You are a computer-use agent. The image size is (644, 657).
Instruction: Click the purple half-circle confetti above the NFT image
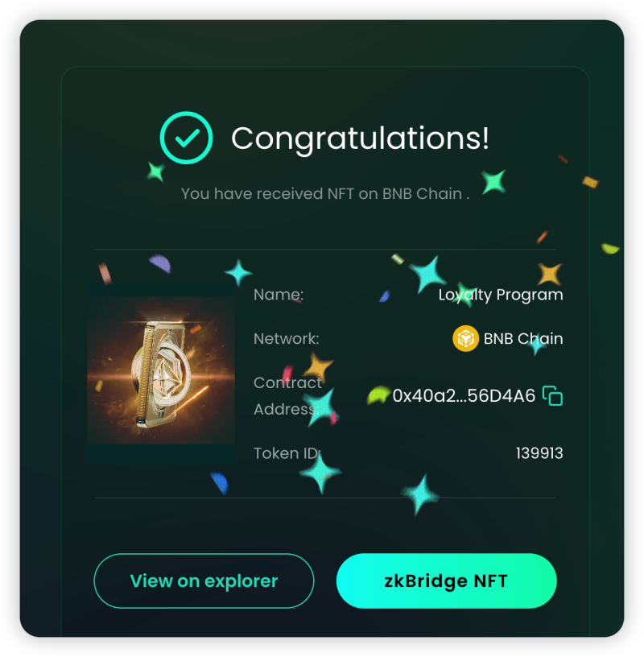click(160, 263)
